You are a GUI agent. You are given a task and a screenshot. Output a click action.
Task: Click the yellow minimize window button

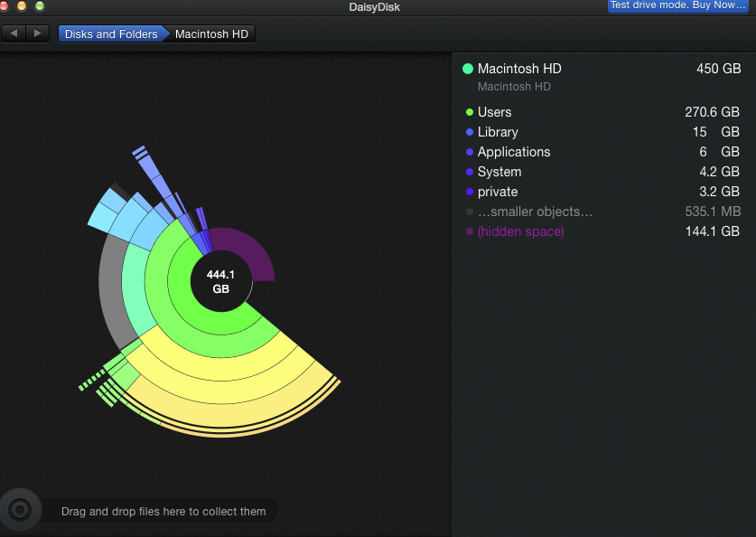coord(22,5)
